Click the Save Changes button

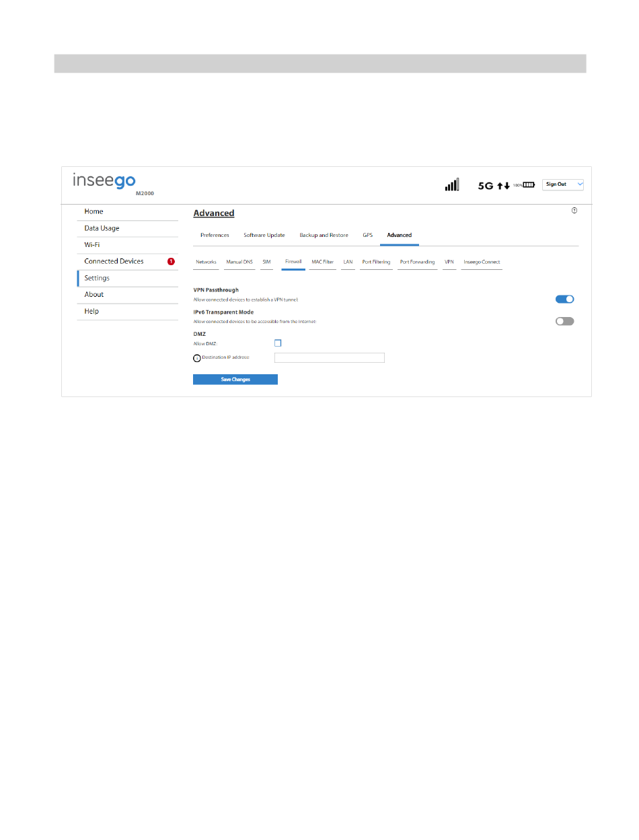pyautogui.click(x=235, y=380)
